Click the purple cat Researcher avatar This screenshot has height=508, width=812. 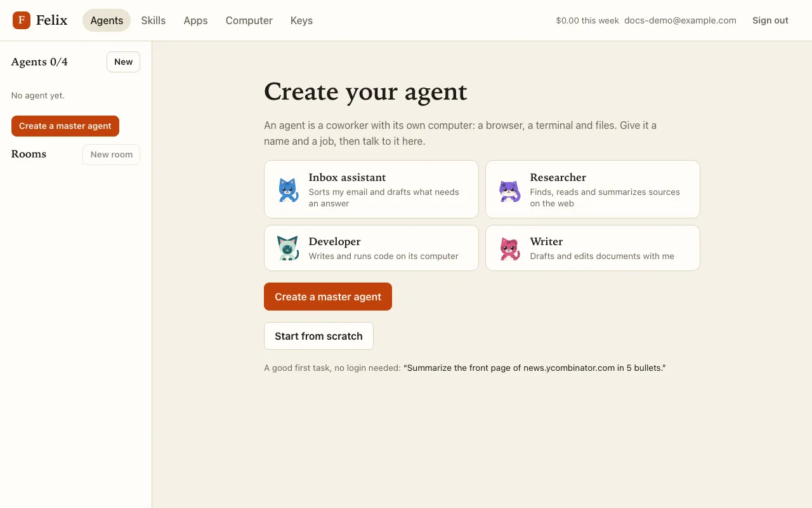tap(509, 190)
